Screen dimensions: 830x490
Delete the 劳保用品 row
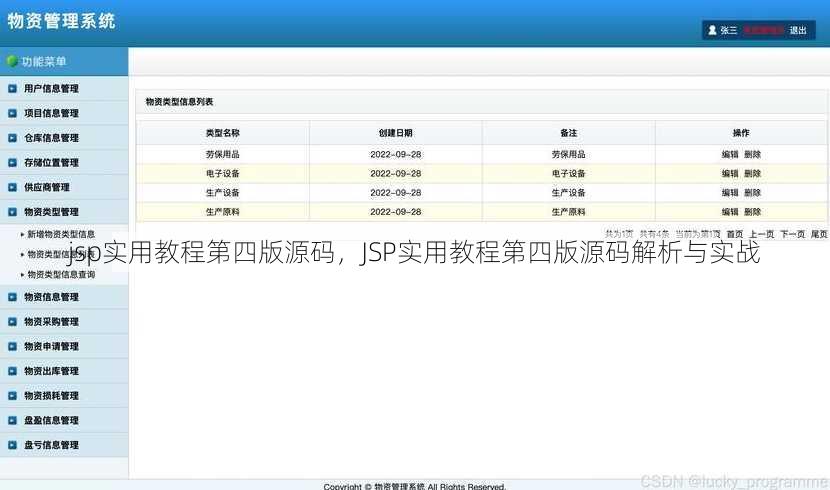point(752,155)
